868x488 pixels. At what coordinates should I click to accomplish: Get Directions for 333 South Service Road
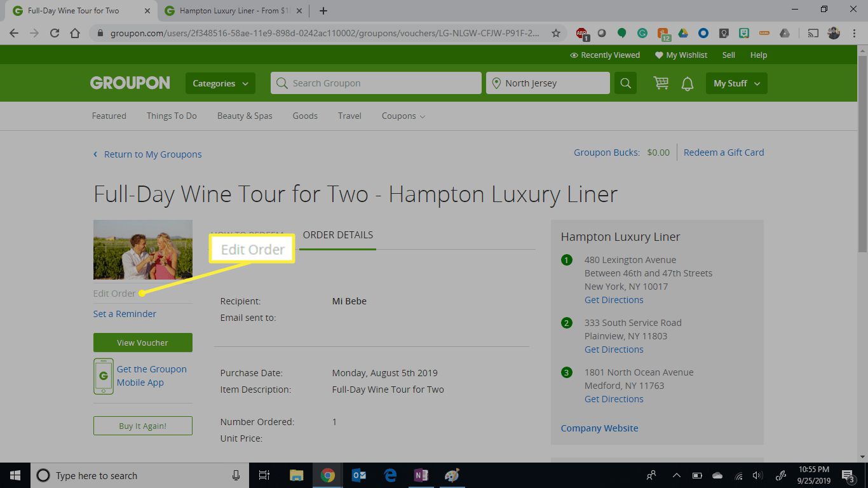[x=614, y=349]
